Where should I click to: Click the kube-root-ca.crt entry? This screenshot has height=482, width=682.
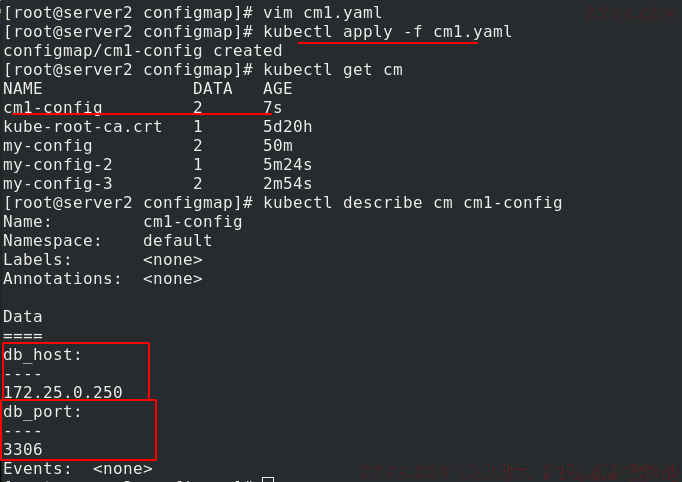point(83,127)
